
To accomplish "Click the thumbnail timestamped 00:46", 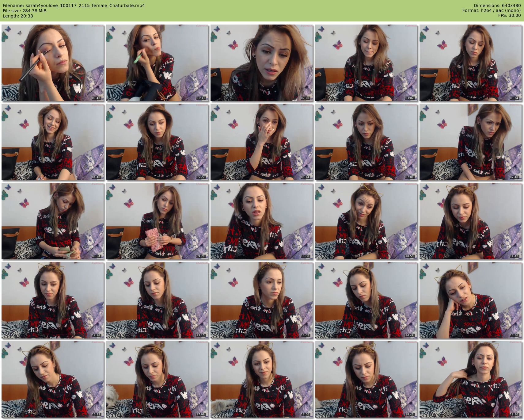I will tap(53, 63).
